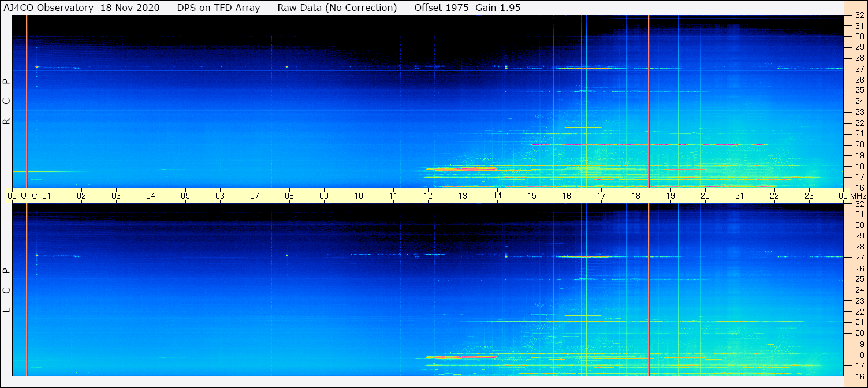Select the '04' hour tick label
Image resolution: width=868 pixels, height=388 pixels.
(x=151, y=196)
